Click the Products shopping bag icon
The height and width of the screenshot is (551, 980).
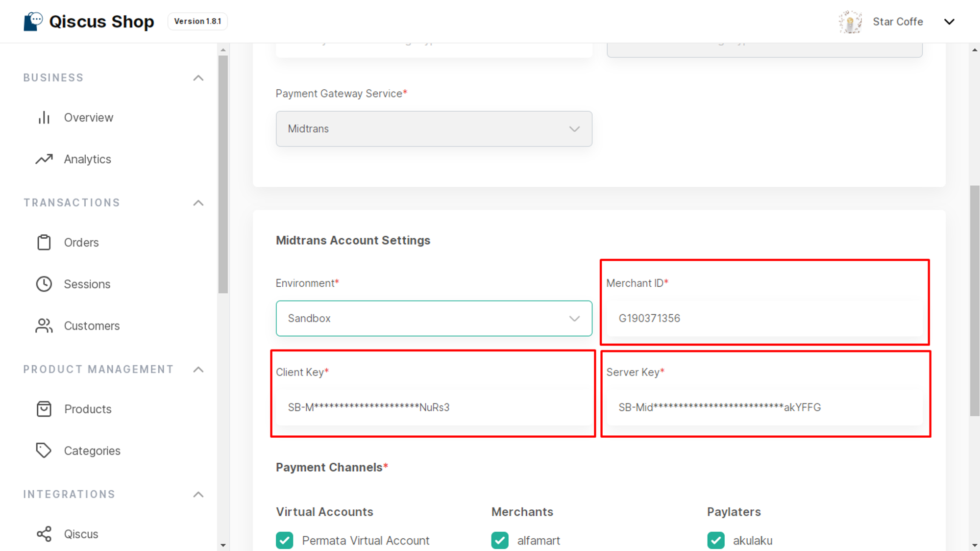[x=44, y=409]
